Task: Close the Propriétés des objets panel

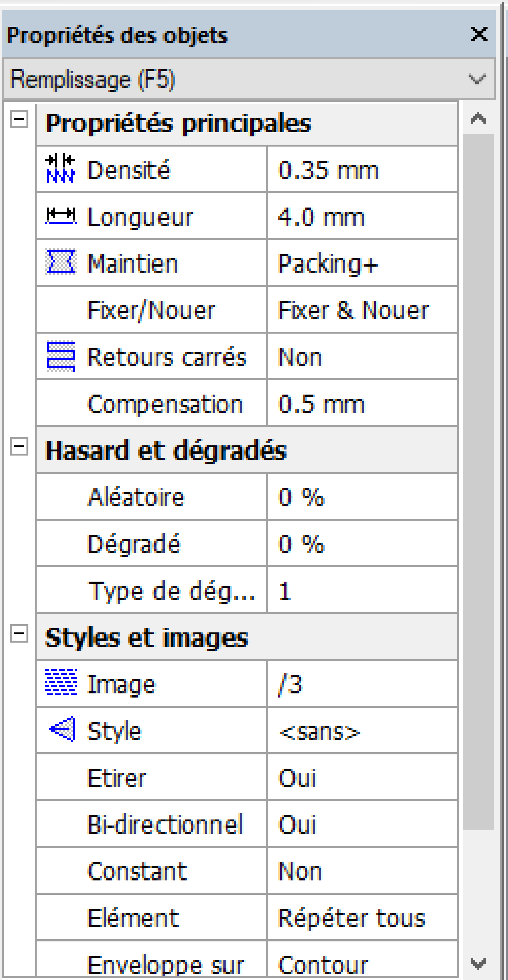Action: point(479,34)
